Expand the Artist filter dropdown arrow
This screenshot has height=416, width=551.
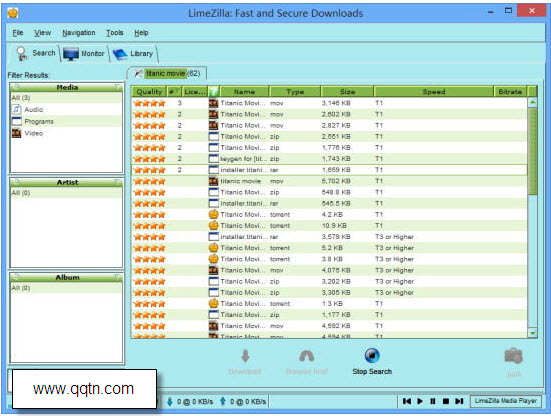click(117, 182)
